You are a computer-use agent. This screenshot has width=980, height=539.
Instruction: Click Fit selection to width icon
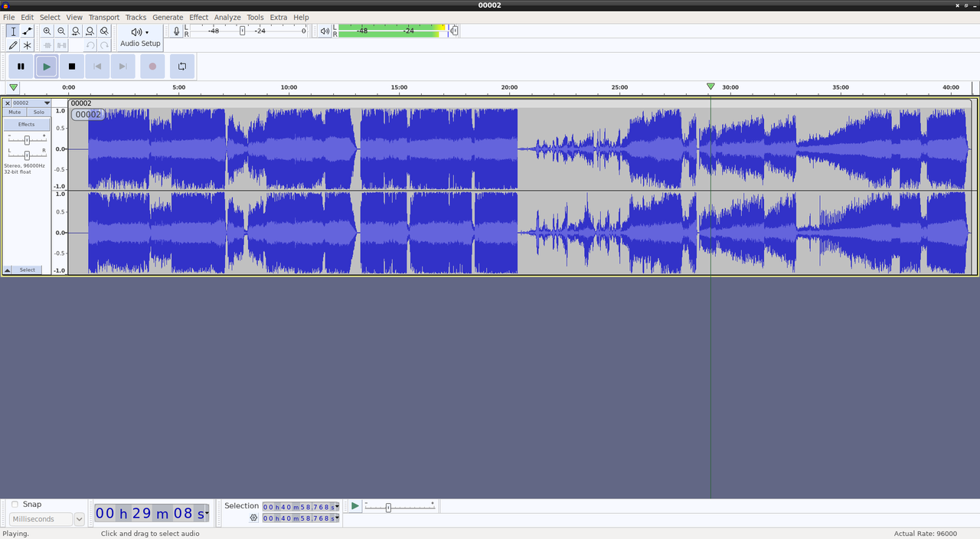76,31
